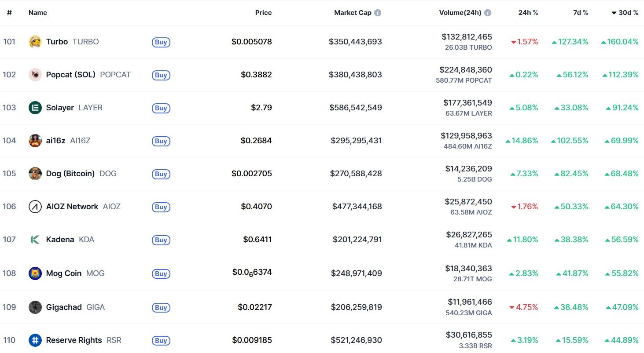Sort table by 24h % header

(x=528, y=13)
